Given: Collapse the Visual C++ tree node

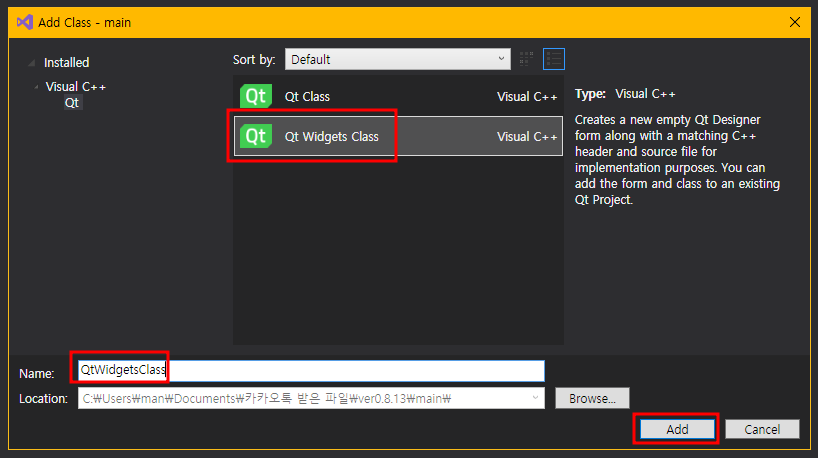Looking at the screenshot, I should (36, 87).
